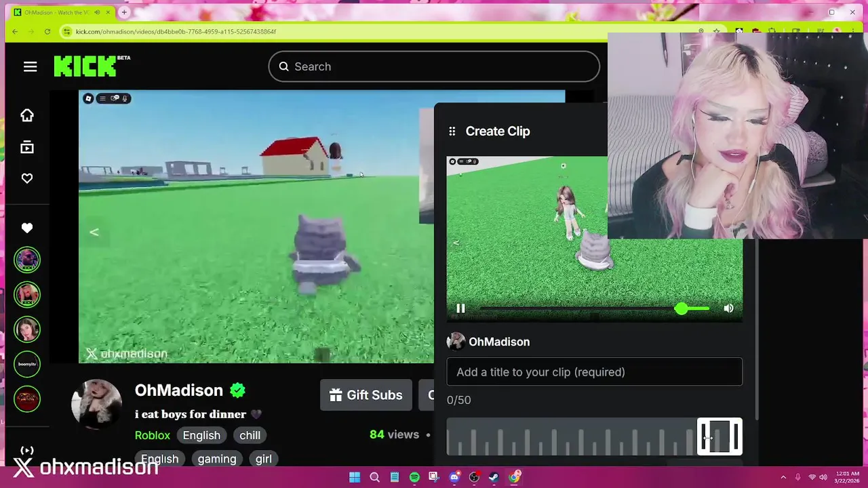Click the filled white heart sidebar icon
868x488 pixels.
pos(27,228)
